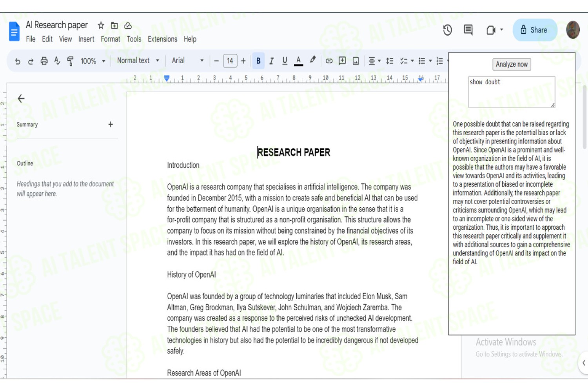588x392 pixels.
Task: Increase font size with plus button
Action: pyautogui.click(x=243, y=61)
